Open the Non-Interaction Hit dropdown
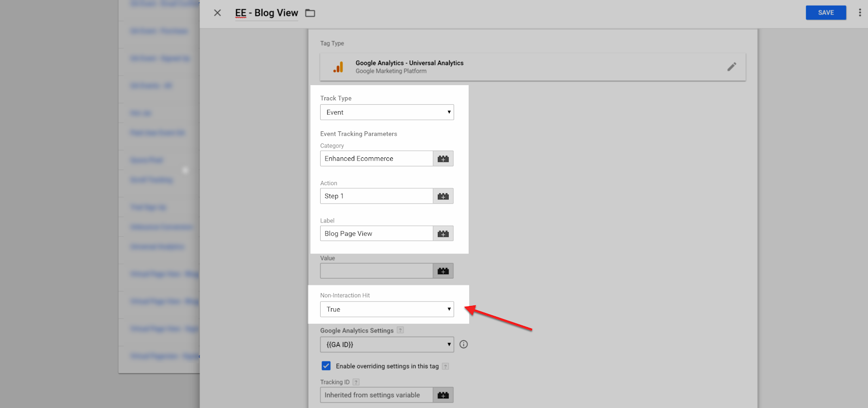The width and height of the screenshot is (868, 408). 387,309
